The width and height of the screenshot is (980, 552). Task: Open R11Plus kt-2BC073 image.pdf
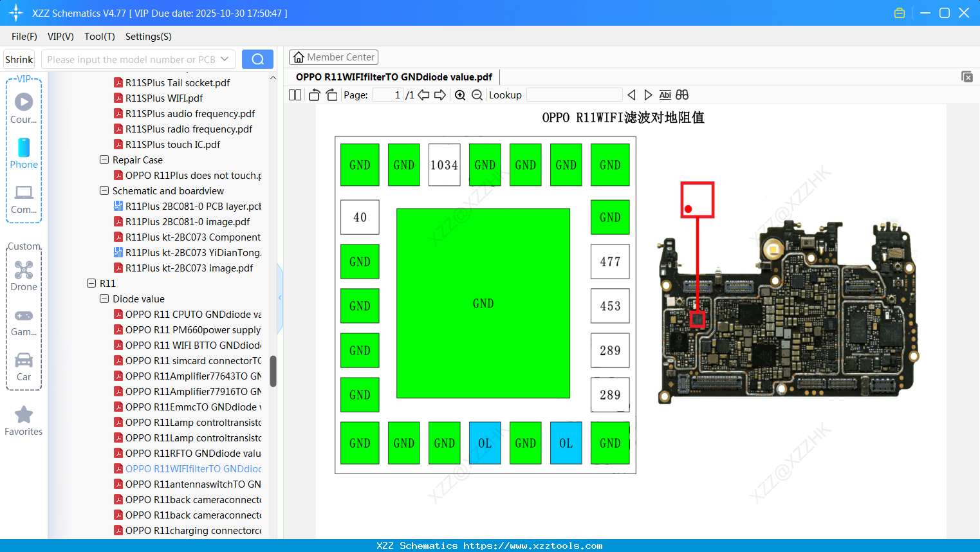(x=189, y=268)
